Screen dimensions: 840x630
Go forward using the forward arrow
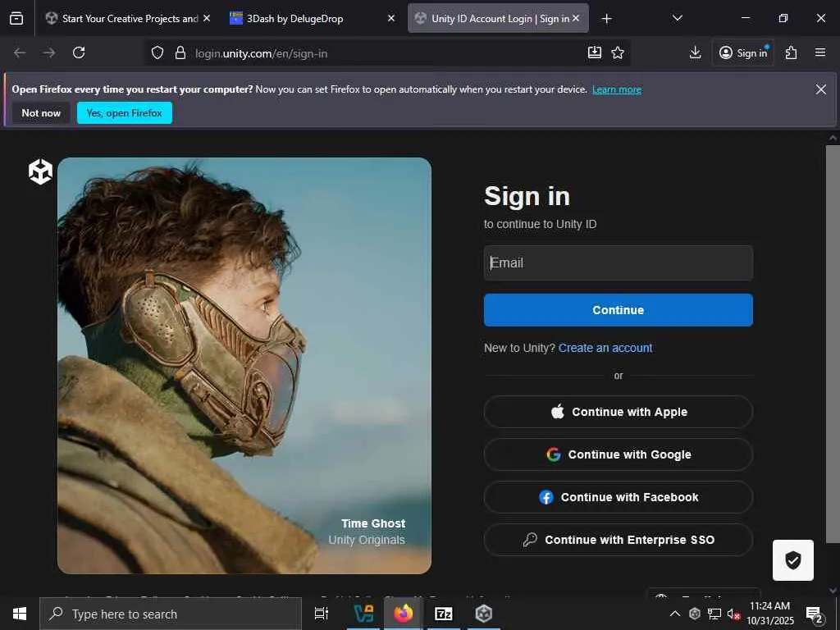[49, 52]
